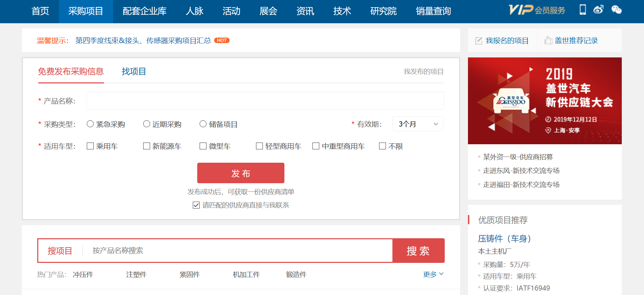Select hot product 冲压件
644x295 pixels.
point(83,274)
